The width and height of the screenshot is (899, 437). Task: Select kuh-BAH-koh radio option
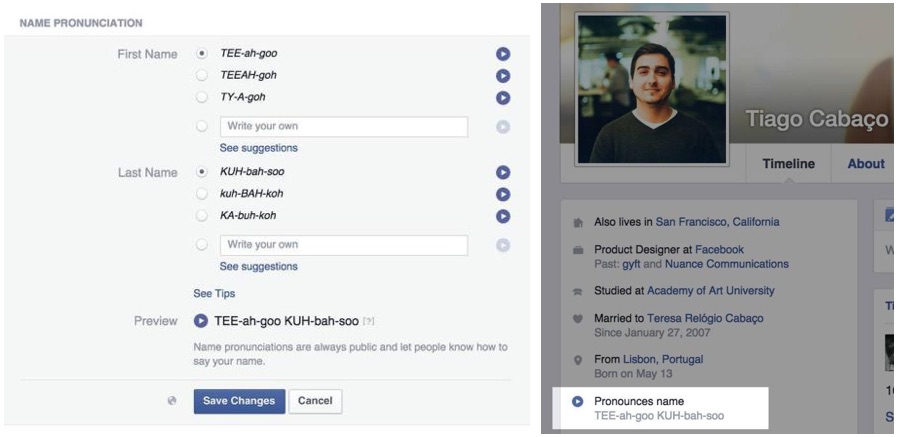click(201, 194)
